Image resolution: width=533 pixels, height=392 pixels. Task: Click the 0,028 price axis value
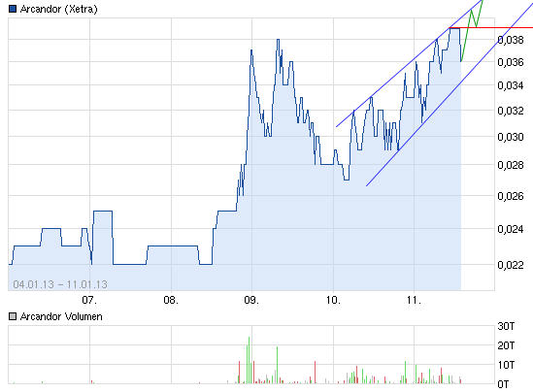click(511, 165)
